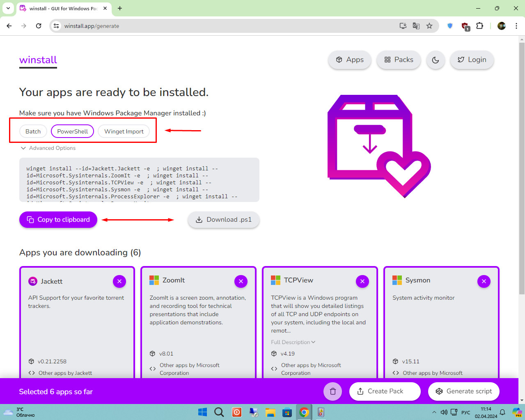
Task: Click the Jackett version v0.21.2258
Action: point(52,362)
